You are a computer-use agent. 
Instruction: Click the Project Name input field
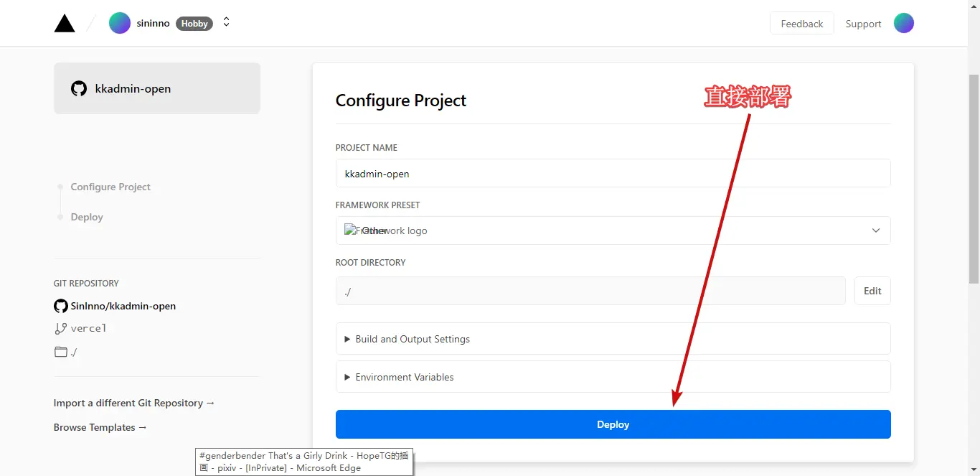point(613,173)
